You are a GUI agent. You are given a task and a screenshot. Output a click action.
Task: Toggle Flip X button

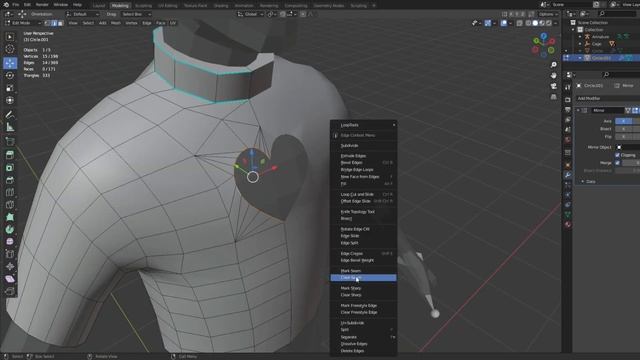pyautogui.click(x=623, y=137)
